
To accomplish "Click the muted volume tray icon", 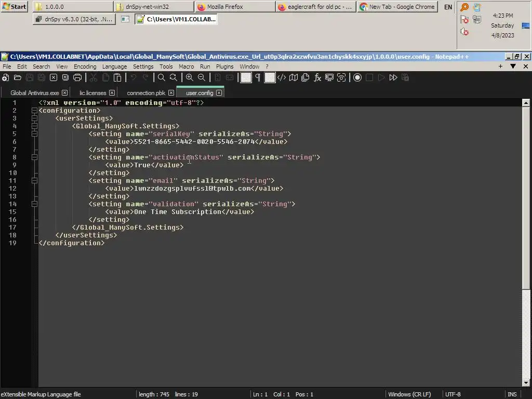I will pyautogui.click(x=464, y=32).
